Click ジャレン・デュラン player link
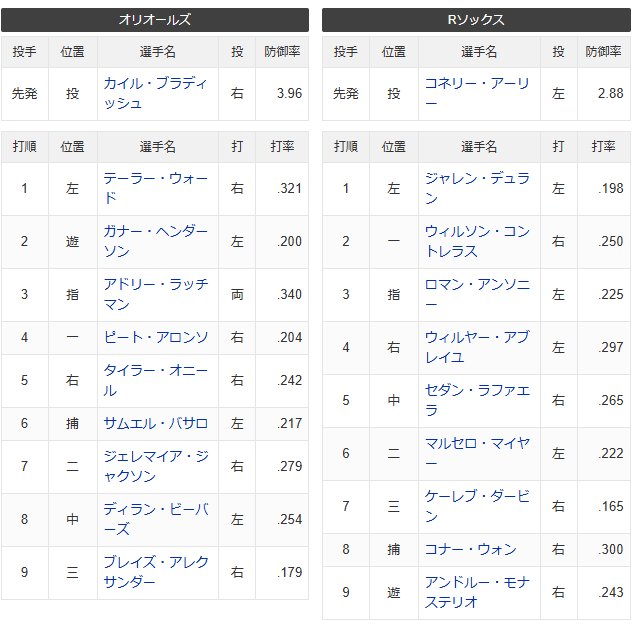The width and height of the screenshot is (635, 626). click(477, 188)
